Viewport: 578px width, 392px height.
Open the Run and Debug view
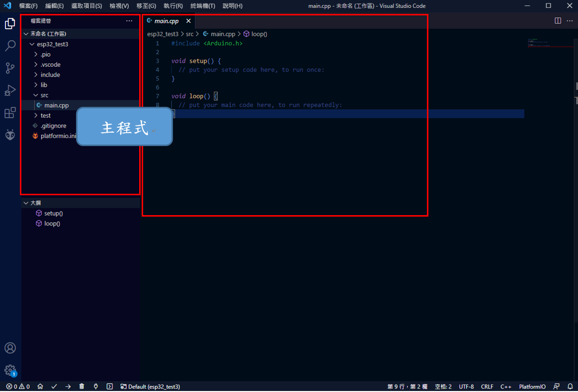(x=10, y=90)
